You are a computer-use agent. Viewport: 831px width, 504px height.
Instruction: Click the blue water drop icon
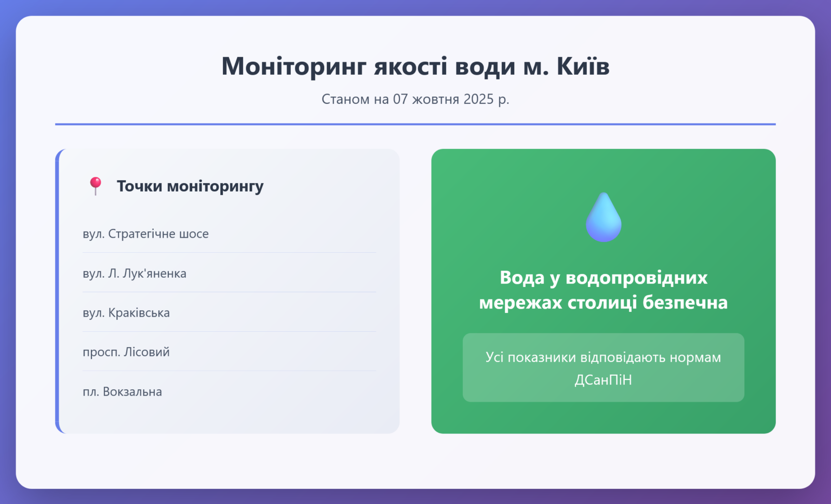pos(603,218)
